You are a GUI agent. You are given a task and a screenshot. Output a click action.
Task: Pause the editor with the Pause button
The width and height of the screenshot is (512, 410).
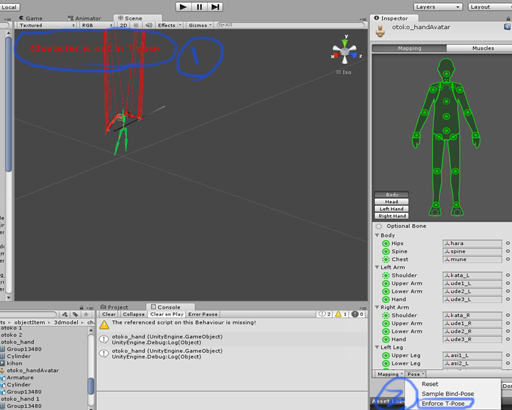coord(199,7)
